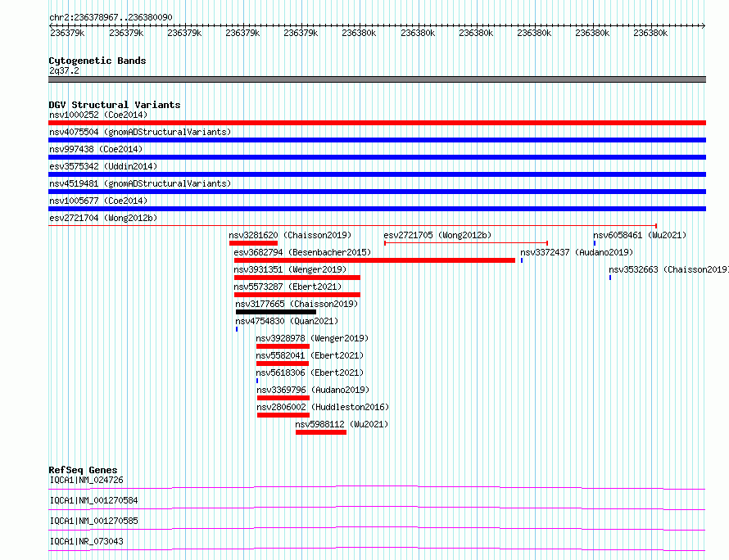The image size is (729, 560).
Task: Click red bar under nsv5573287
Action: pyautogui.click(x=297, y=295)
